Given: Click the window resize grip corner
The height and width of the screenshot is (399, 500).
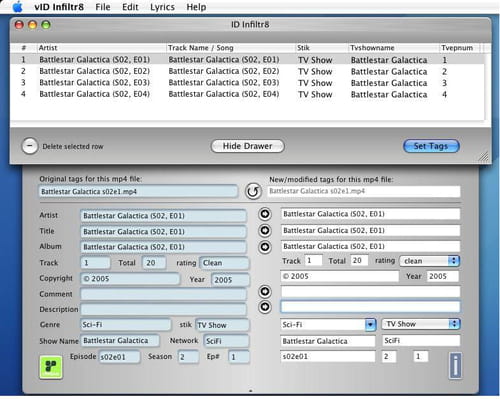Looking at the screenshot, I should [x=484, y=156].
